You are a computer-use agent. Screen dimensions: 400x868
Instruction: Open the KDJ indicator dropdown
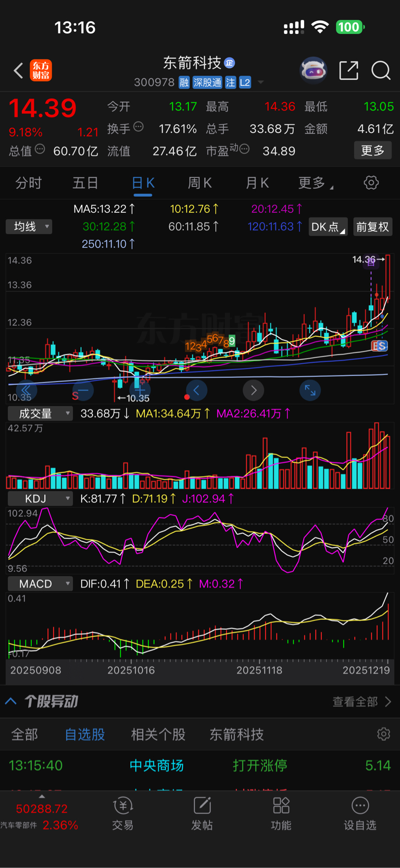[x=40, y=498]
